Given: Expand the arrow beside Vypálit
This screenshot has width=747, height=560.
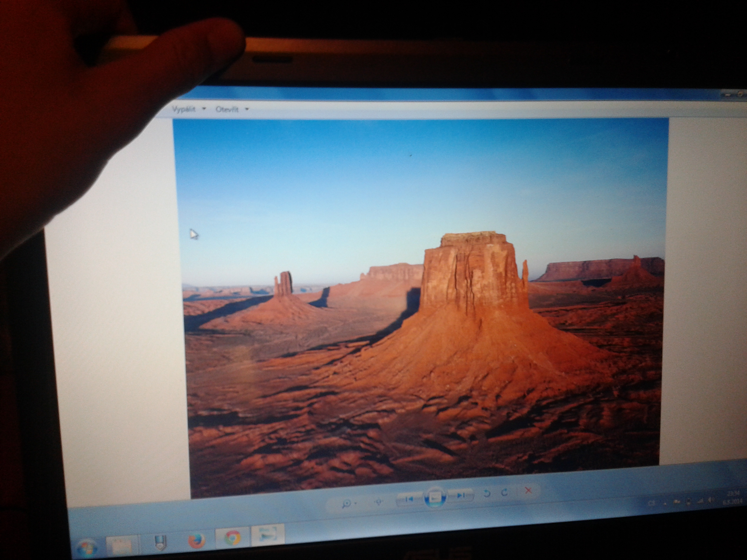Looking at the screenshot, I should point(204,109).
